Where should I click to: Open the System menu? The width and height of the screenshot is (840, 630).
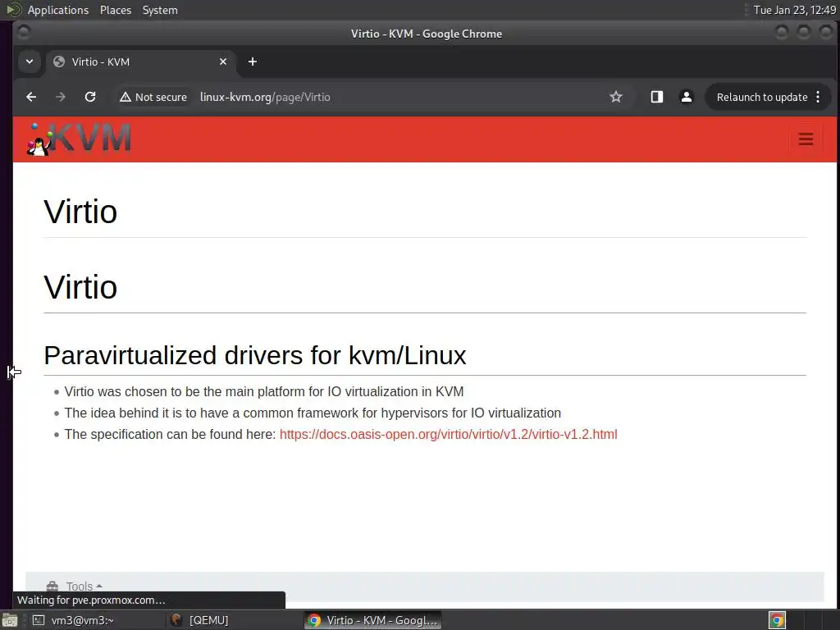pos(160,10)
